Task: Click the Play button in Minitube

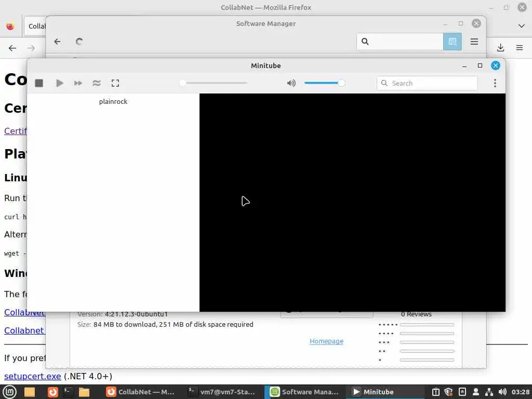Action: click(60, 83)
